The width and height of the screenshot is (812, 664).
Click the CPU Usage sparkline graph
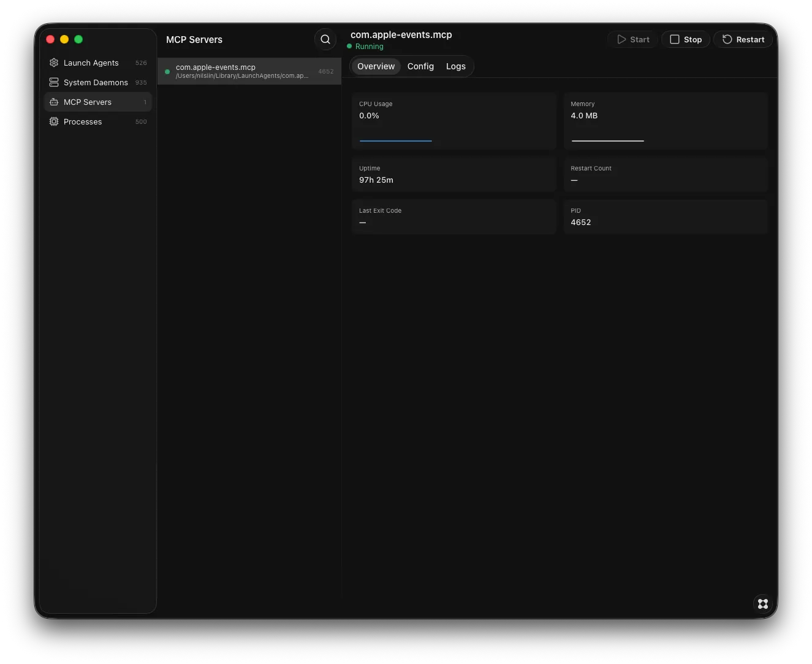(x=396, y=140)
